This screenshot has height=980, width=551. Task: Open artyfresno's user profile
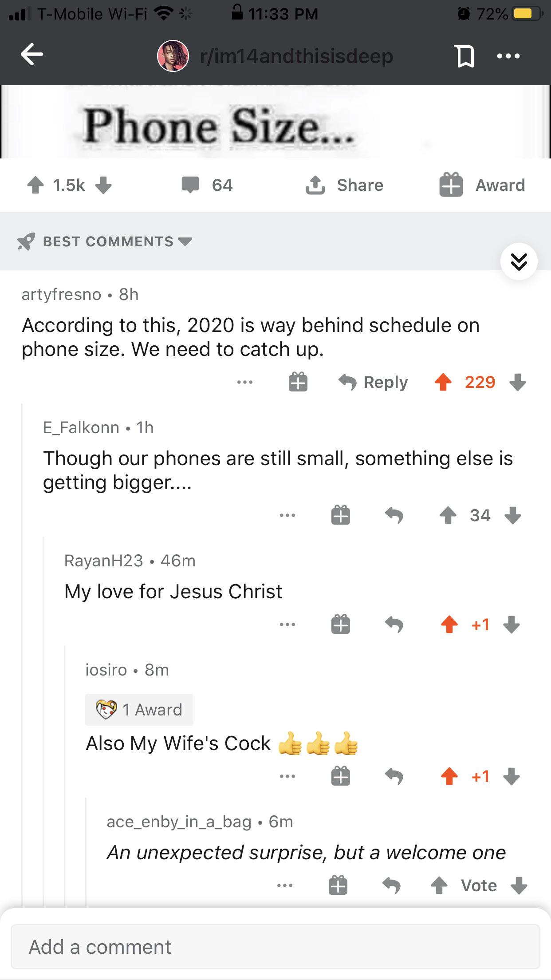61,294
